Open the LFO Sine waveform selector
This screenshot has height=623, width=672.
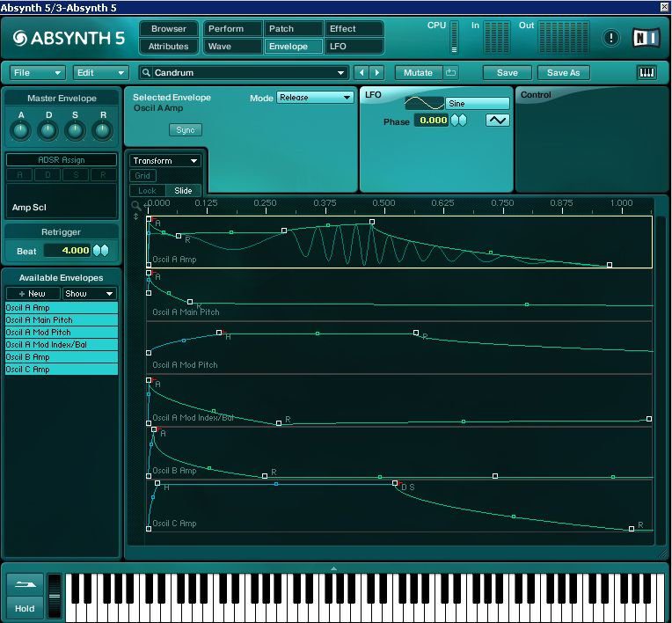(x=478, y=103)
